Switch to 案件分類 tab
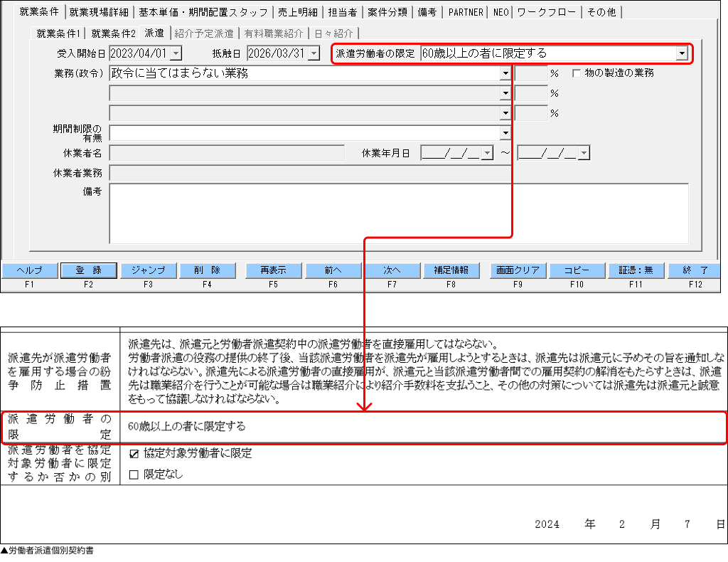Screen dimensions: 728x562 [x=387, y=12]
